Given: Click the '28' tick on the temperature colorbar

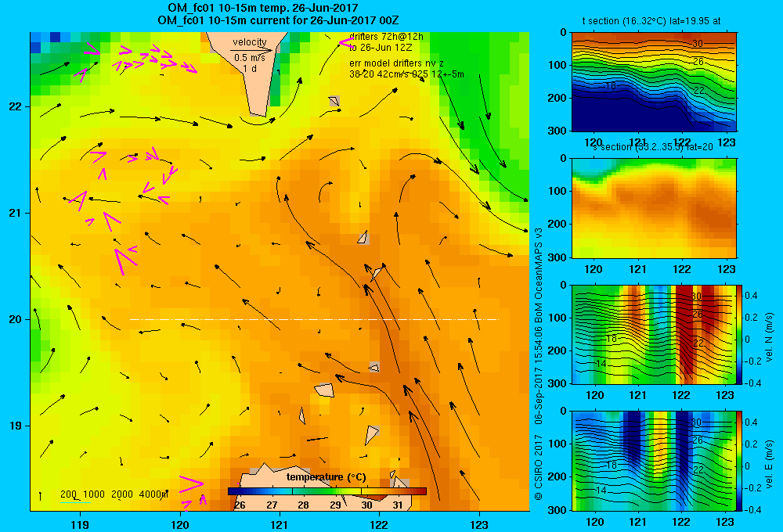Looking at the screenshot, I should [x=303, y=505].
